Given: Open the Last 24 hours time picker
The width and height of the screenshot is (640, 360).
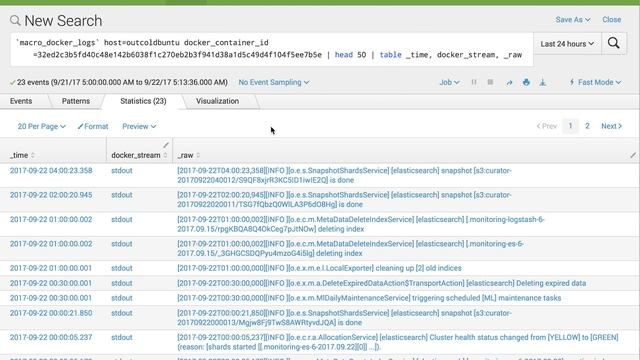Looking at the screenshot, I should (x=567, y=44).
